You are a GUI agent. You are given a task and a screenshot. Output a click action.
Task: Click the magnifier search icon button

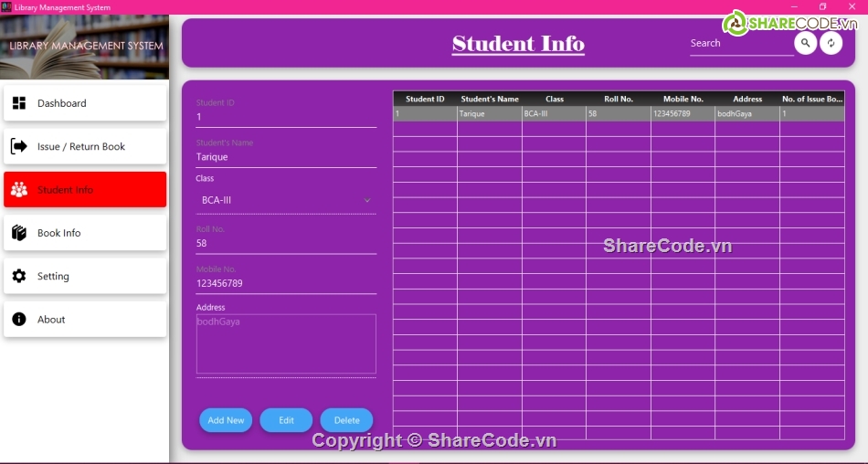click(x=805, y=43)
